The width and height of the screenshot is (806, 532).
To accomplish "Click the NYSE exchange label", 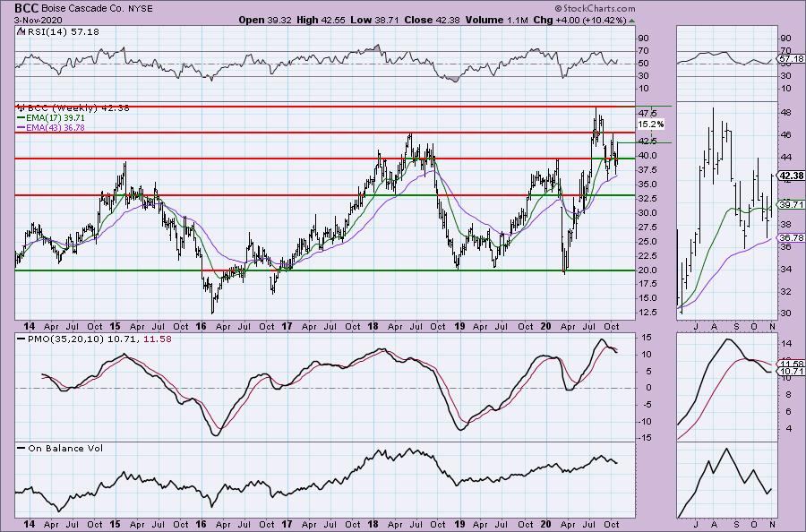I will [x=140, y=9].
